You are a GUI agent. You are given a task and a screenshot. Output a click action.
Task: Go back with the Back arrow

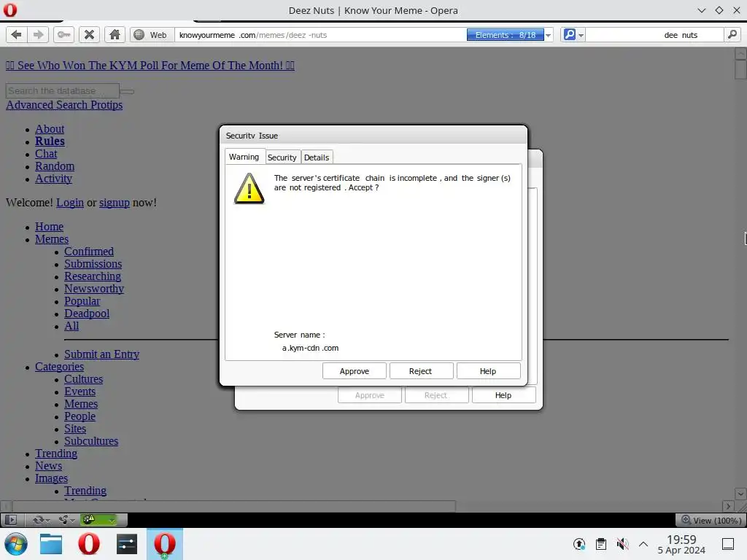[17, 35]
